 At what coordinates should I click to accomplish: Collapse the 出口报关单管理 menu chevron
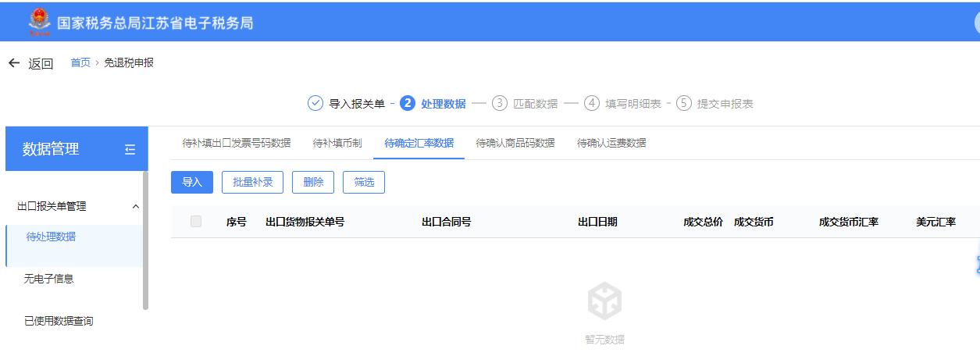coord(136,207)
